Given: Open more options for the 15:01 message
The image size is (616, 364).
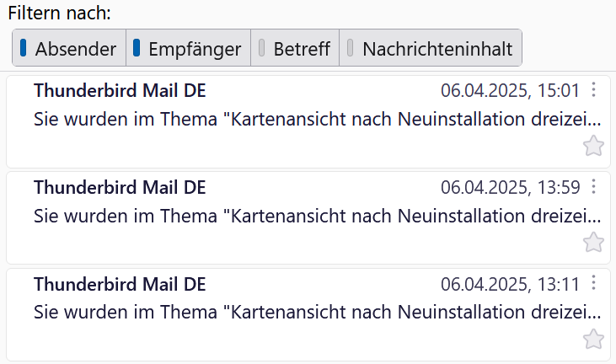Looking at the screenshot, I should point(594,90).
